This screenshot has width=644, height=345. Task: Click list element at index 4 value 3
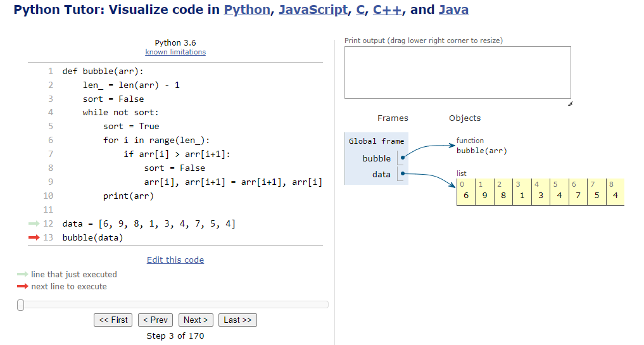(541, 192)
